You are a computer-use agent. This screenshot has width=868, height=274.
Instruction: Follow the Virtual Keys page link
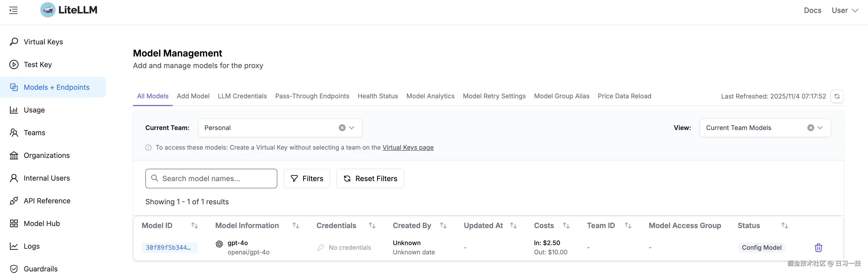pyautogui.click(x=408, y=148)
